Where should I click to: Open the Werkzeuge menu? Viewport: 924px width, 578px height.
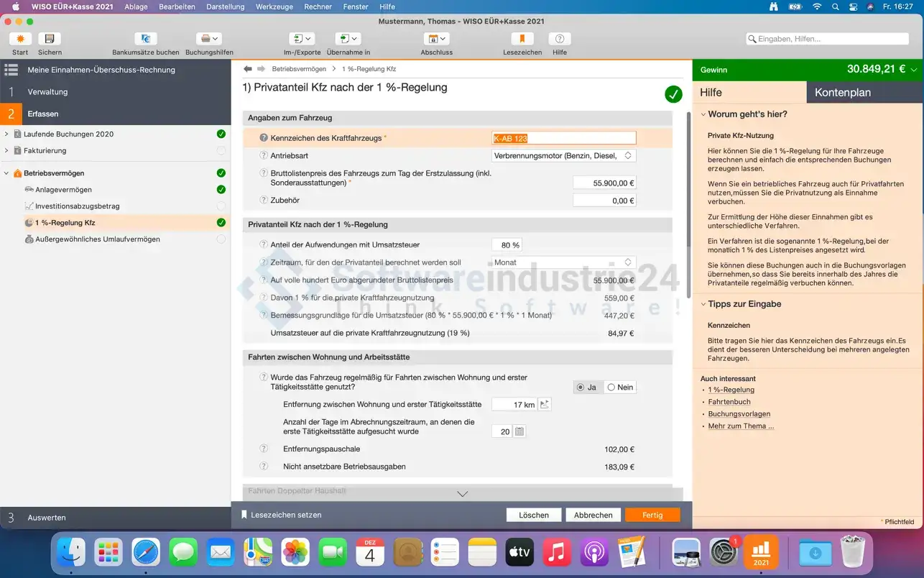[274, 6]
